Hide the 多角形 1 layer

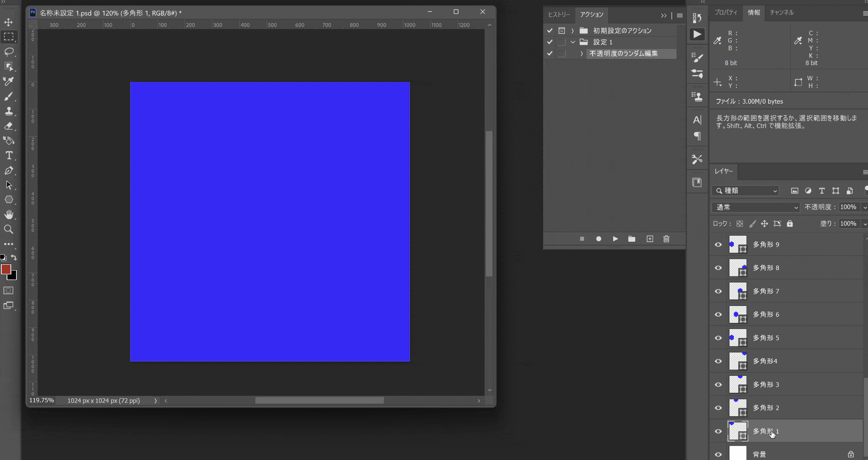click(x=718, y=431)
